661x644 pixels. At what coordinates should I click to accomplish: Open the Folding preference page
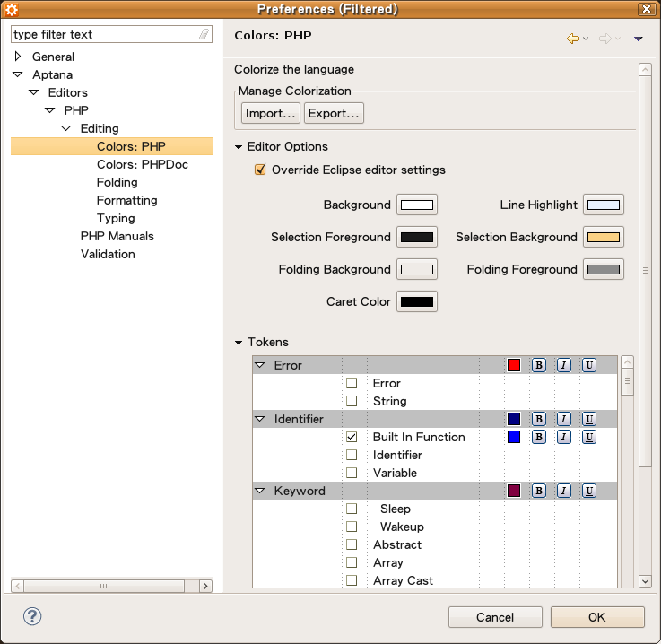point(117,182)
